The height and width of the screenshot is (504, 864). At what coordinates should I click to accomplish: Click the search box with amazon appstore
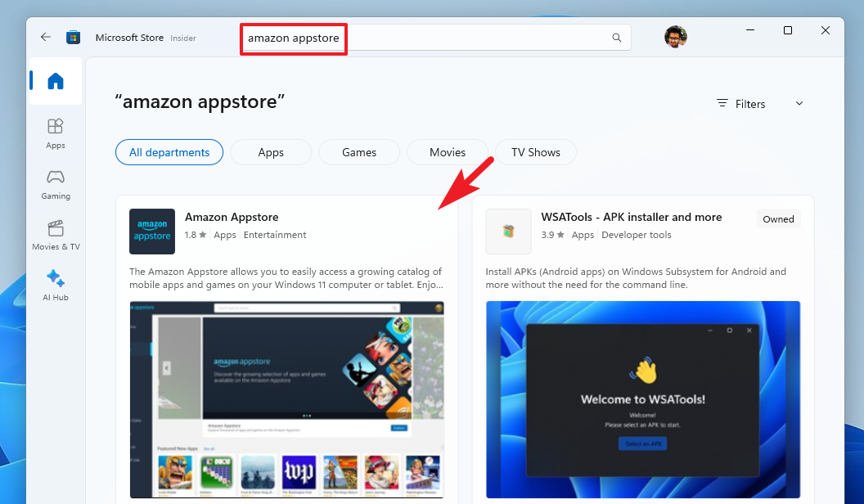(x=435, y=38)
